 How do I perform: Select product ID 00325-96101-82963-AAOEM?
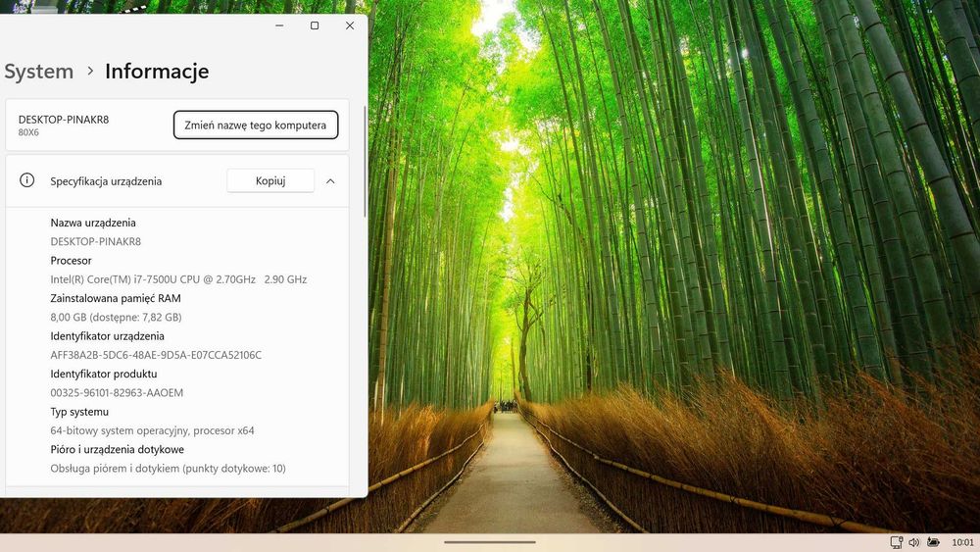point(117,392)
